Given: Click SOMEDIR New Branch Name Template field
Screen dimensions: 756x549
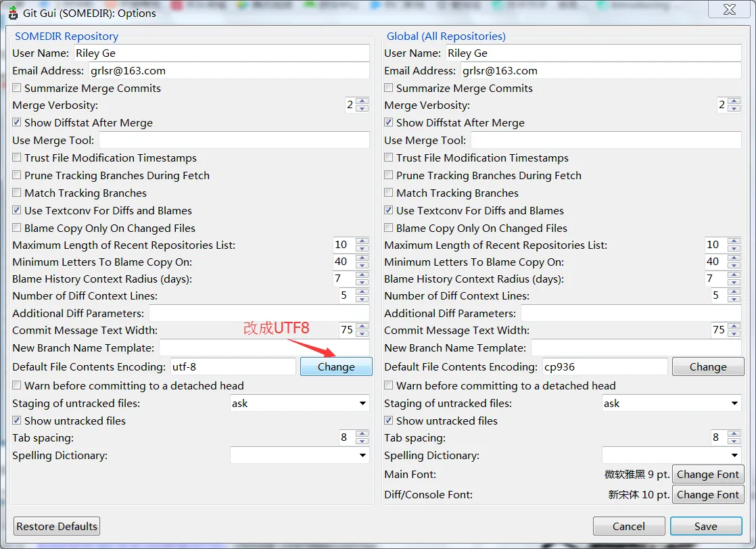Looking at the screenshot, I should 264,348.
